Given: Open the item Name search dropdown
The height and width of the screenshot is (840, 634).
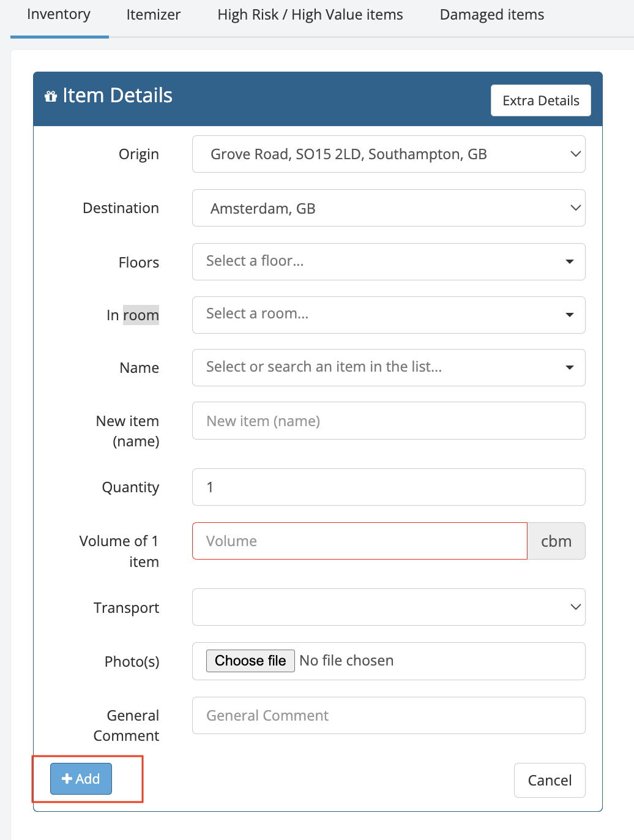Looking at the screenshot, I should tap(389, 368).
